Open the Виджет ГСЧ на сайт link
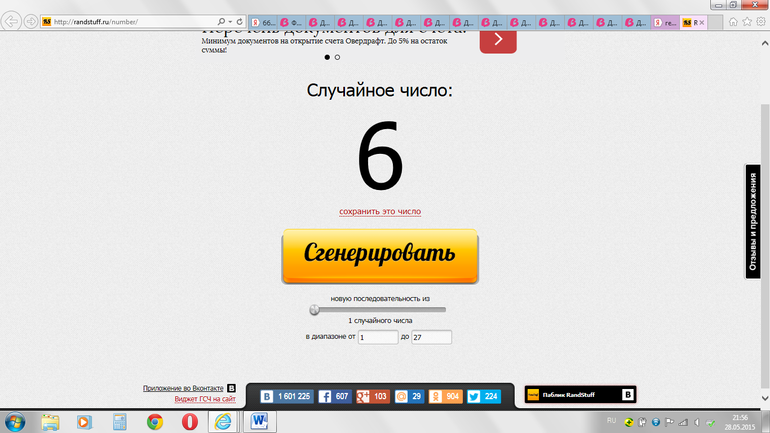 pyautogui.click(x=205, y=399)
